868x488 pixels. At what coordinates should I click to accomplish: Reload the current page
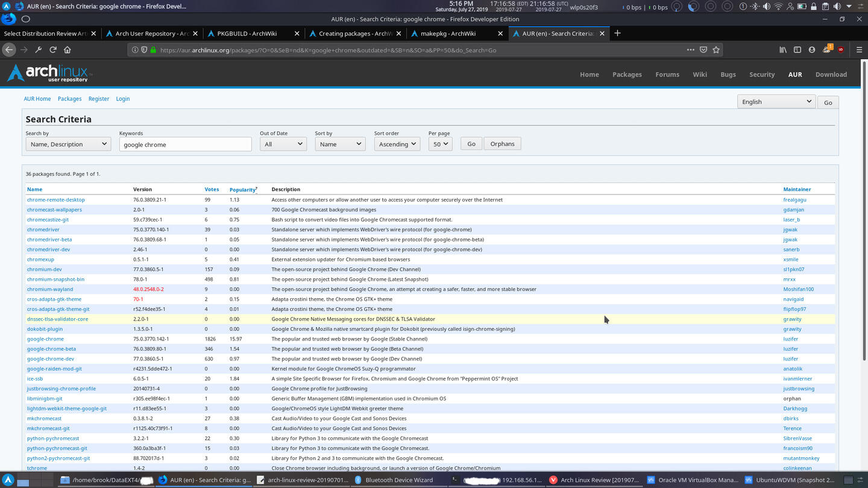(53, 49)
